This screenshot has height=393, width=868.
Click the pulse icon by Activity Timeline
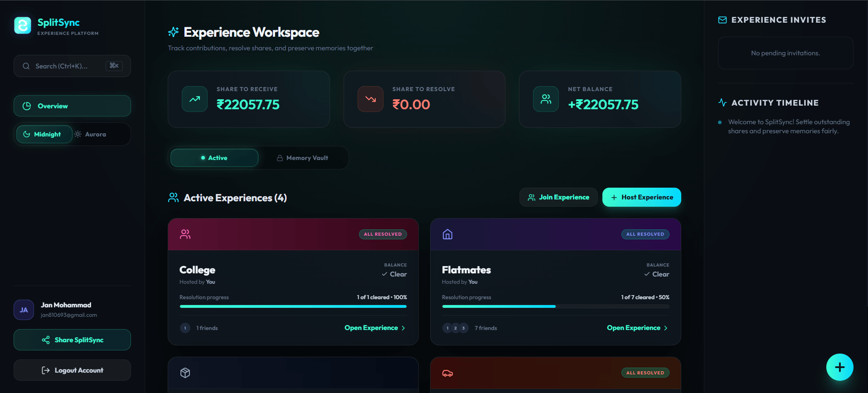723,102
